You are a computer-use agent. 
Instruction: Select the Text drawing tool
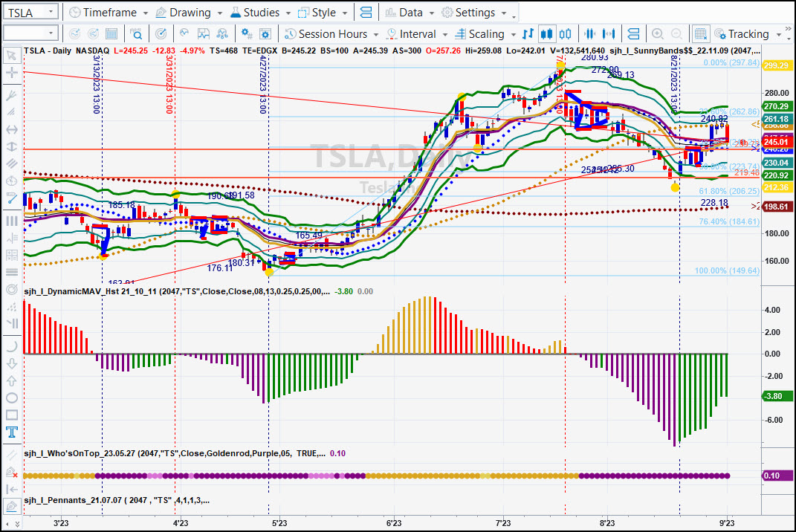coord(11,432)
